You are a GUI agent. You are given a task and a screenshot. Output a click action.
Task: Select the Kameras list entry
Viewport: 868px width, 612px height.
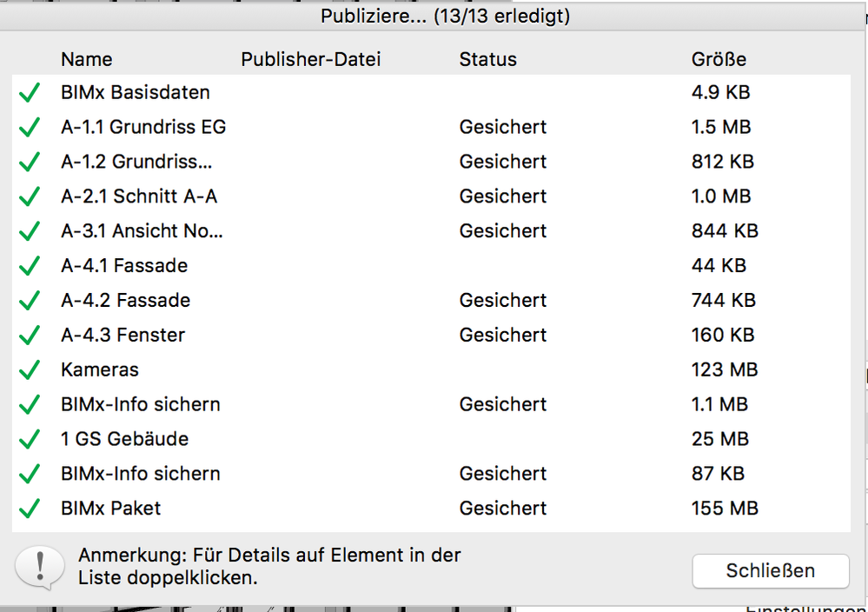(x=100, y=369)
